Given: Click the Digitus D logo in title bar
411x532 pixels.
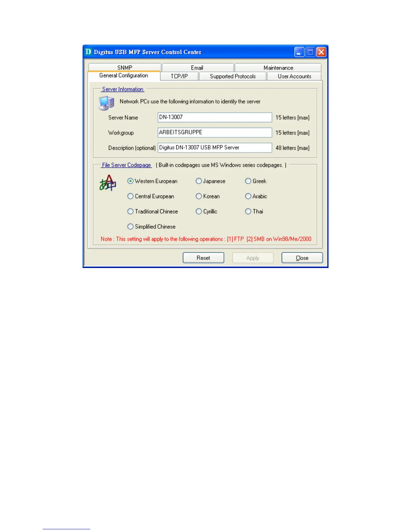Looking at the screenshot, I should click(88, 52).
